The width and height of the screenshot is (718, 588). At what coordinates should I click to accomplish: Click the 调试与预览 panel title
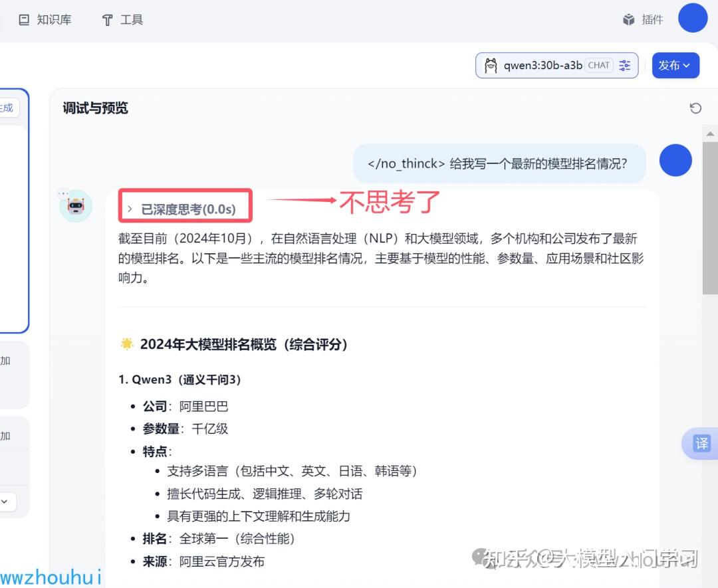tap(95, 108)
